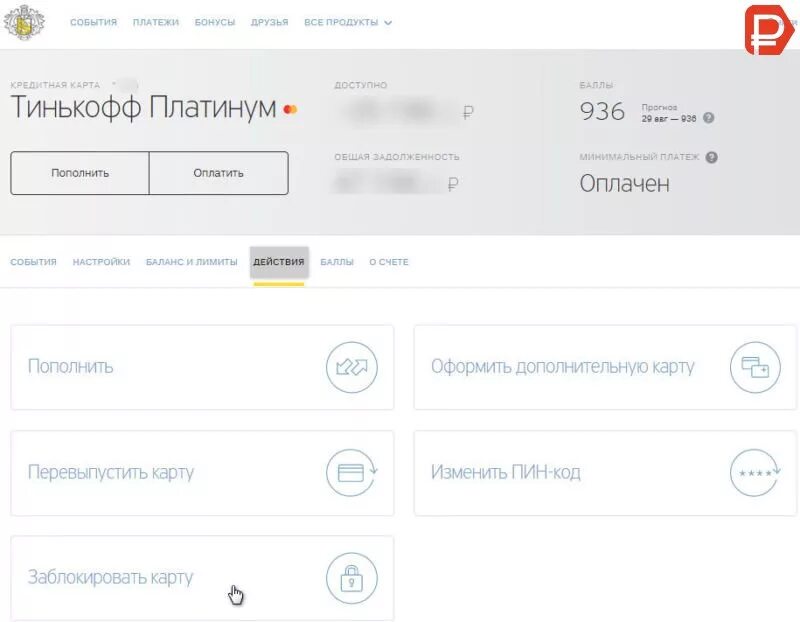The width and height of the screenshot is (800, 622).
Task: Click the help icon next to Прогноз
Action: 708,118
